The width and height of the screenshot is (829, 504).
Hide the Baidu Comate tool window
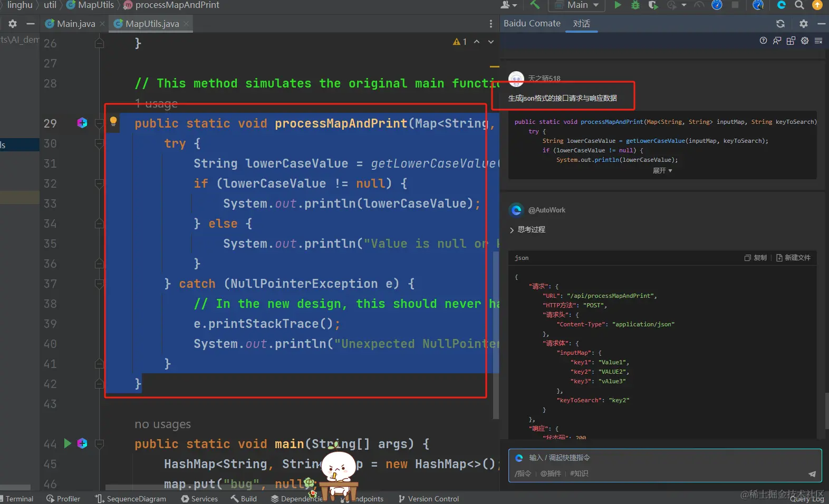tap(821, 24)
